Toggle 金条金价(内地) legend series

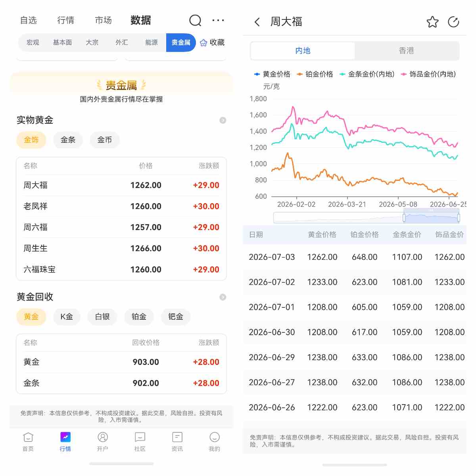tap(367, 74)
